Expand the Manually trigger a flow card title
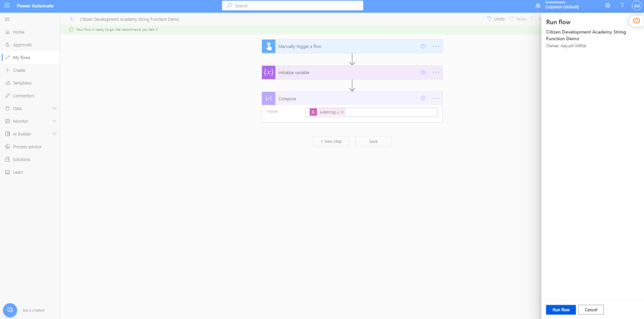Image resolution: width=644 pixels, height=319 pixels. tap(300, 47)
